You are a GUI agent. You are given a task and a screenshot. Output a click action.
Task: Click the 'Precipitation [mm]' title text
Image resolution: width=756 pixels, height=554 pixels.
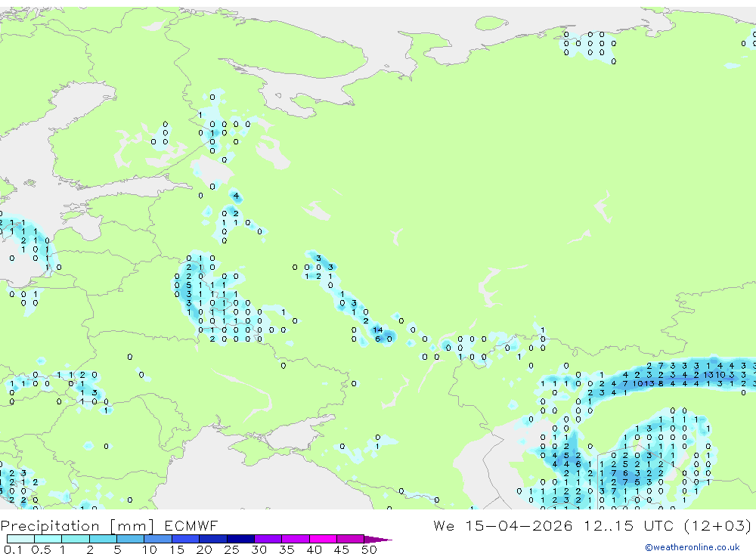coord(77,526)
